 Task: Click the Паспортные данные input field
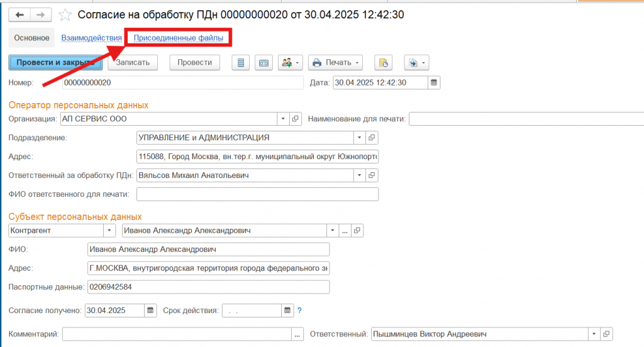[208, 287]
